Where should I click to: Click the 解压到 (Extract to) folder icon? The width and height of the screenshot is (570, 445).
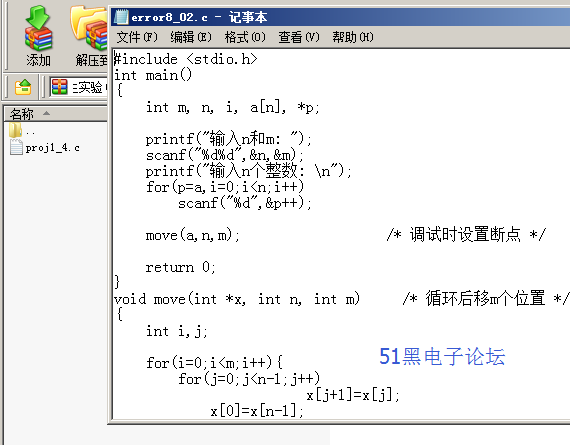click(89, 28)
